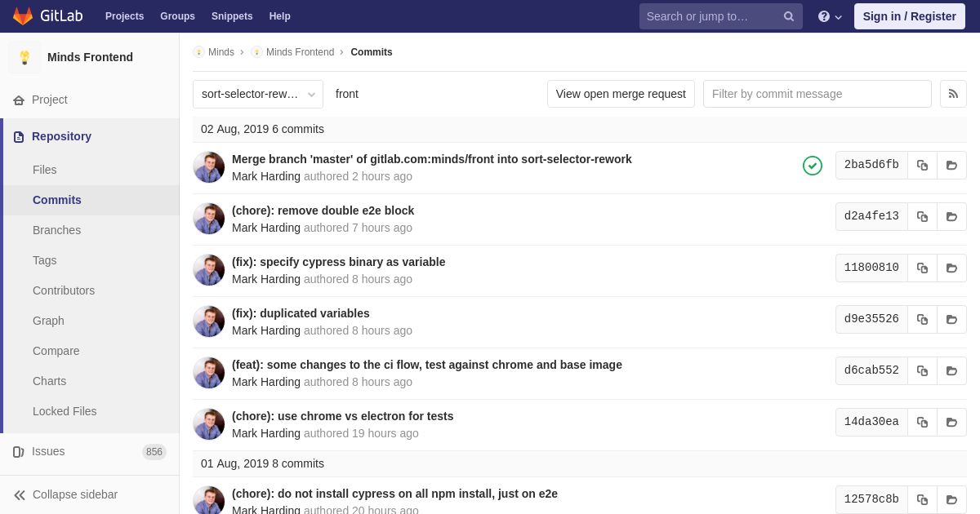This screenshot has width=980, height=514.
Task: Browse files at commit 11800810
Action: [x=951, y=268]
